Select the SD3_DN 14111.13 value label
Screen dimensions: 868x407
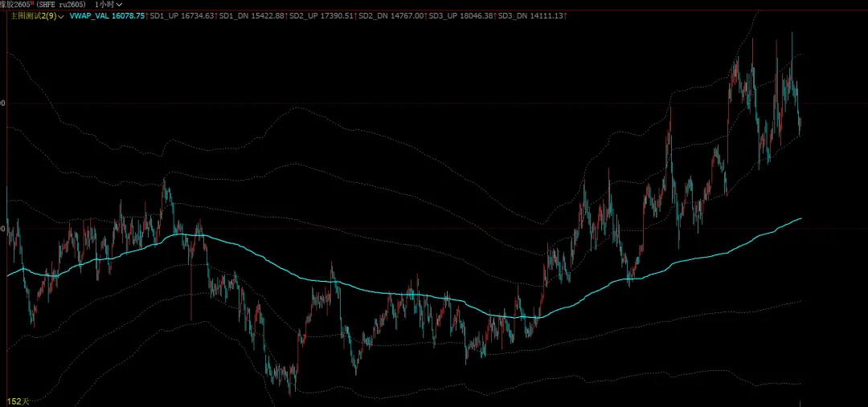[531, 17]
